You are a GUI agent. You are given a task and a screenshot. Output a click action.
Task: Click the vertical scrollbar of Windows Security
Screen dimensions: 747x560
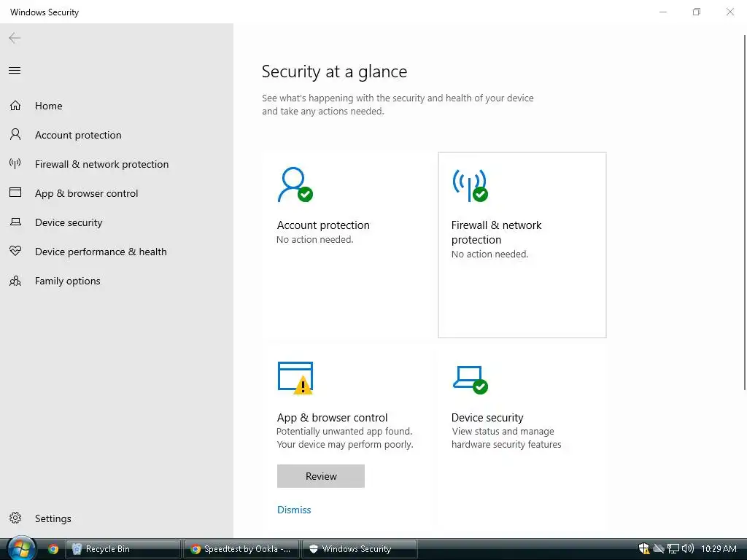pos(744,212)
